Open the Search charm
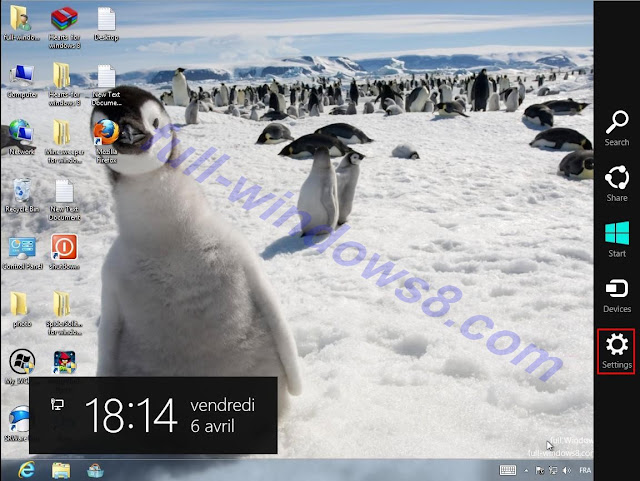This screenshot has height=481, width=640. coord(617,128)
